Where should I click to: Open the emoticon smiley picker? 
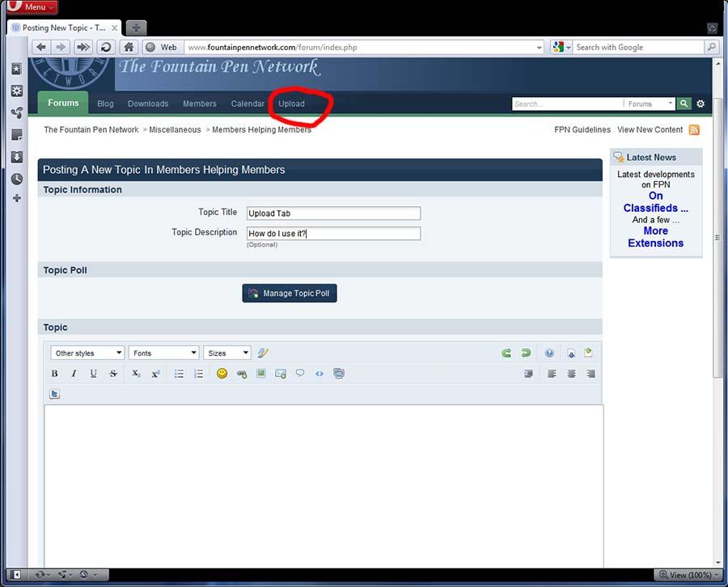(222, 374)
